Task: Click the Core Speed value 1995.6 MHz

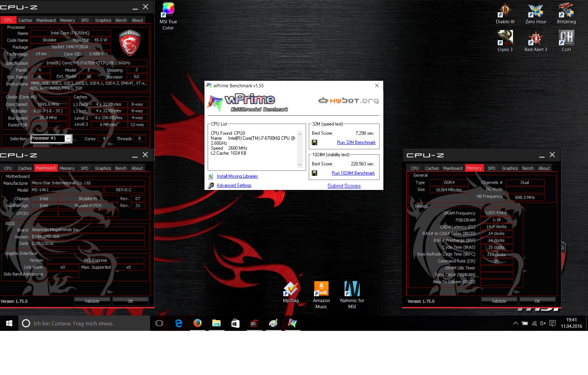Action: 48,104
